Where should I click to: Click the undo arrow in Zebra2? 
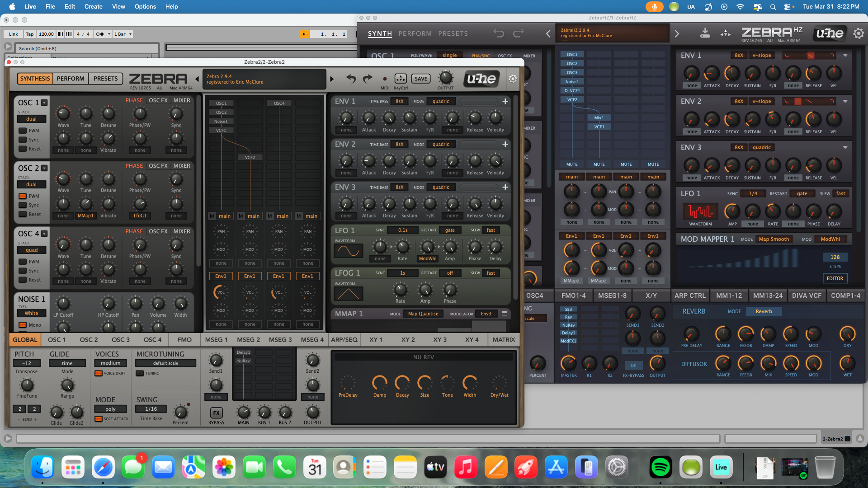351,79
